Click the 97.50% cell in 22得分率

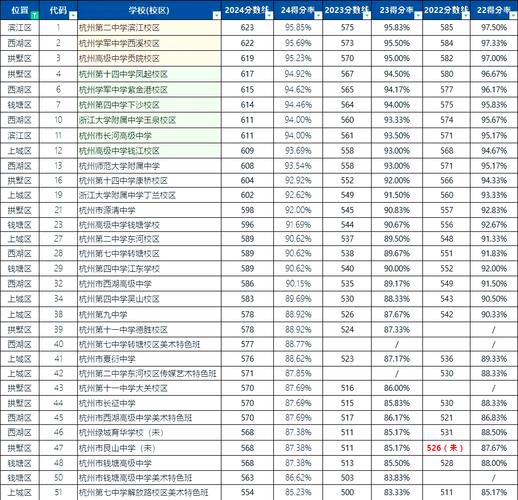494,28
